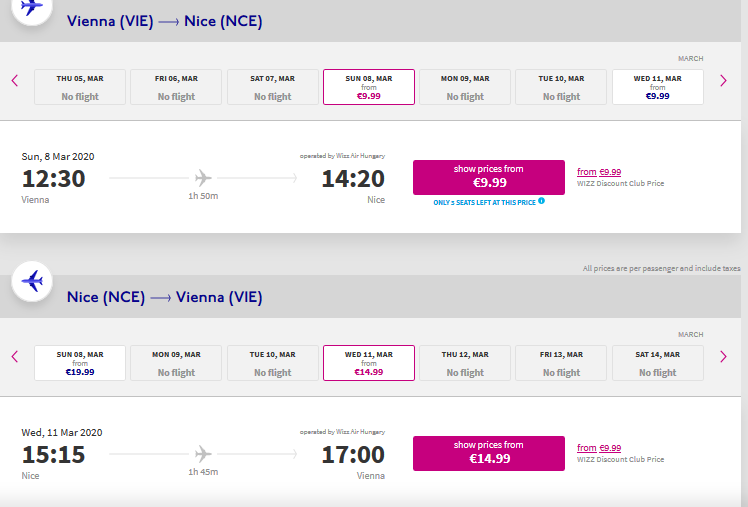Click return Sat 14 Mar no-flight date
This screenshot has height=507, width=748.
[657, 363]
